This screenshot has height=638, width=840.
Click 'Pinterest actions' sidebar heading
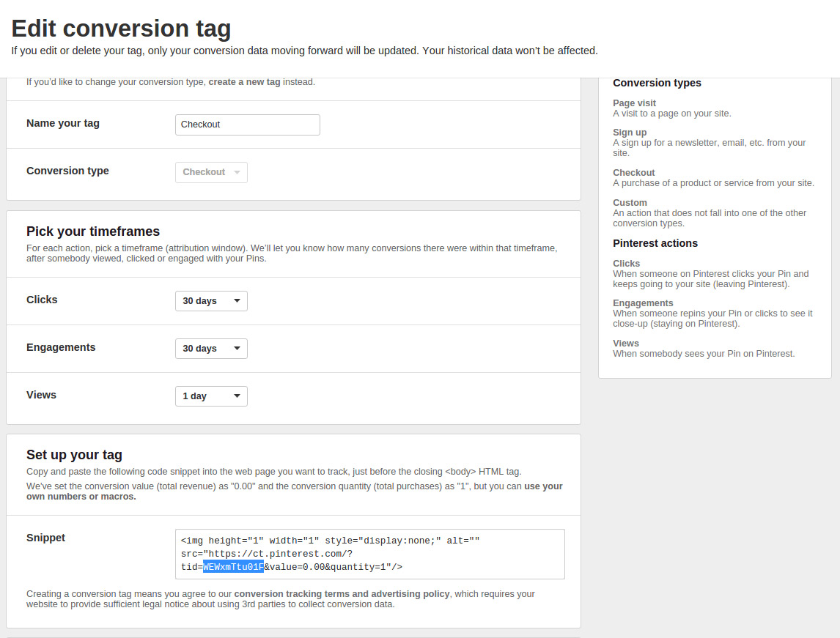click(655, 243)
